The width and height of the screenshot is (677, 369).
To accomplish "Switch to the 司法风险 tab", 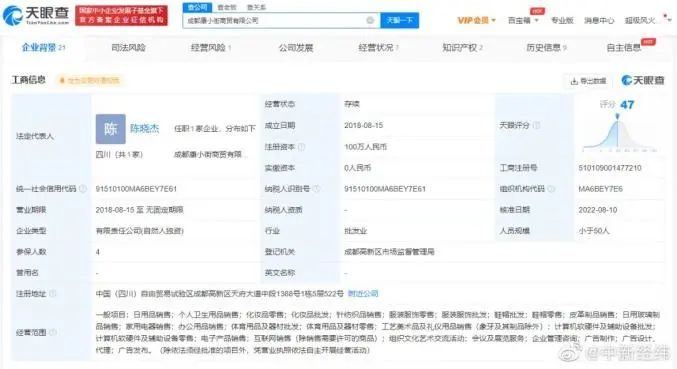I will click(128, 47).
